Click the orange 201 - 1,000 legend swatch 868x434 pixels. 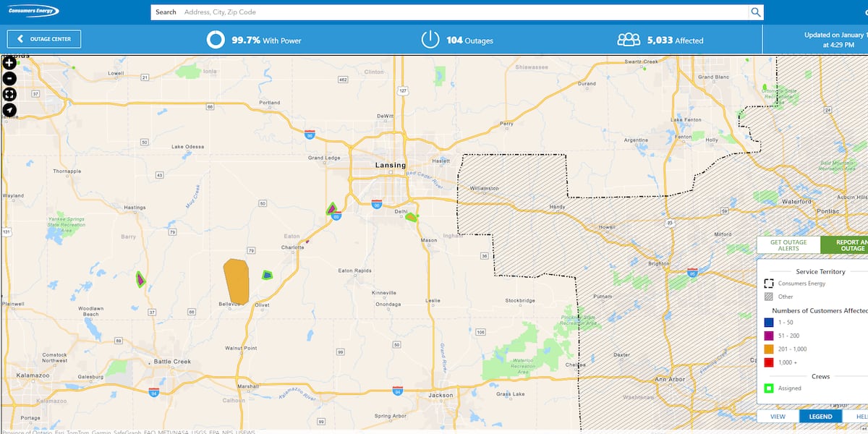[x=769, y=349]
